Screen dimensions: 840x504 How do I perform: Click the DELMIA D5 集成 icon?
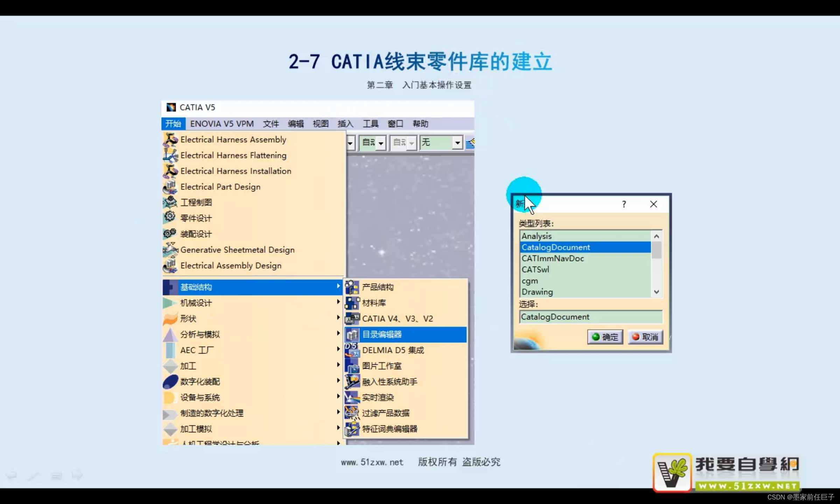(x=352, y=350)
